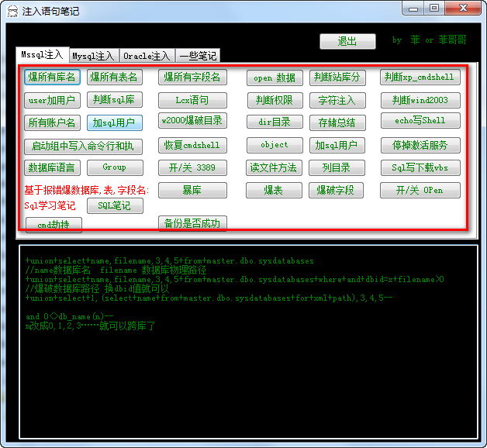Select the 爆破字段 button
487x448 pixels.
[336, 191]
